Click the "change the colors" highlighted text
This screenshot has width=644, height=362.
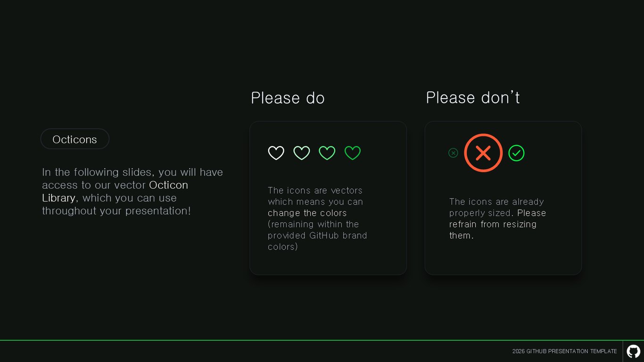click(x=307, y=213)
